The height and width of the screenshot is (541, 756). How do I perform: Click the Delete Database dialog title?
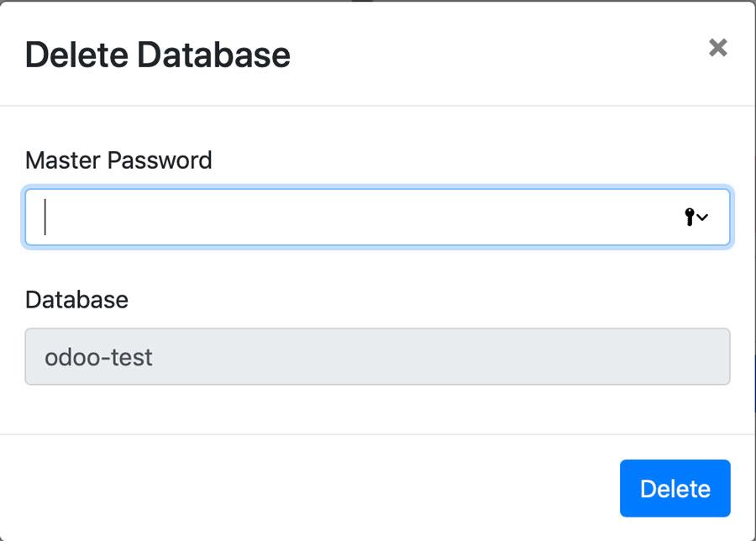[x=158, y=55]
